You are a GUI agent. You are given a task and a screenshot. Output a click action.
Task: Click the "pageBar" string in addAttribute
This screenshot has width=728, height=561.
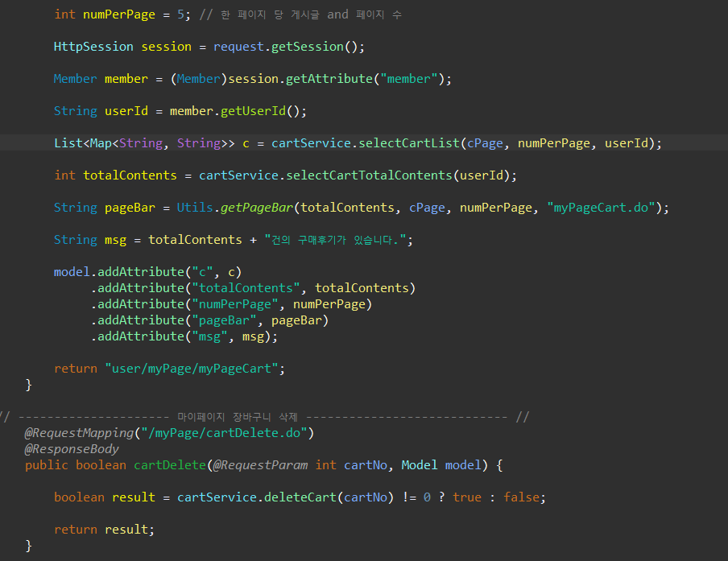pos(224,320)
